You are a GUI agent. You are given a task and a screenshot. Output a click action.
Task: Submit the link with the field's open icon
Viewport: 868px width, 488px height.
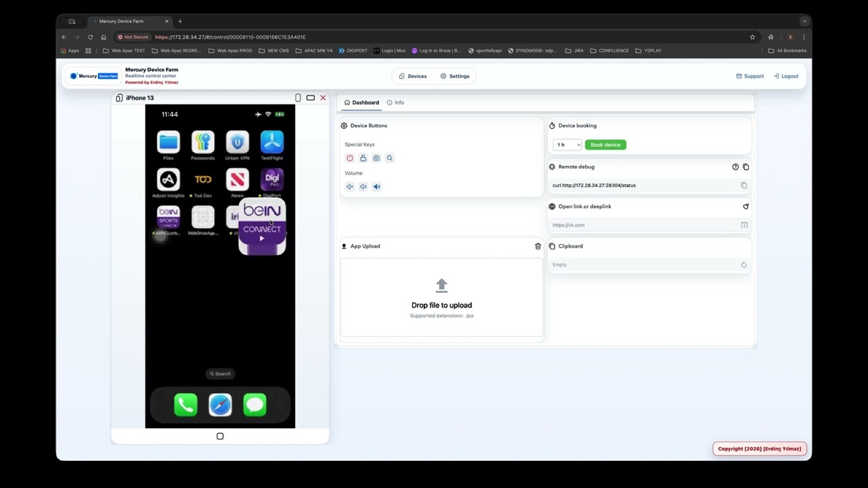pos(744,225)
